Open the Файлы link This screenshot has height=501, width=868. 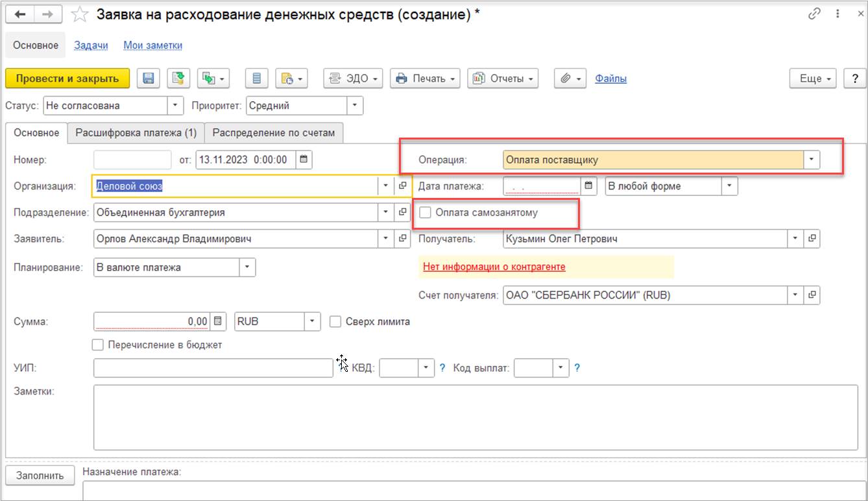coord(611,79)
